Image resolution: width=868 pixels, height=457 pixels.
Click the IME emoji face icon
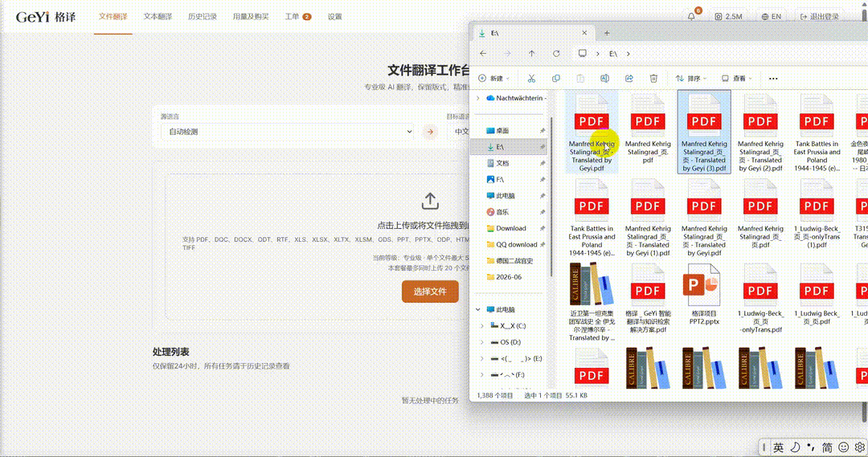tap(844, 447)
